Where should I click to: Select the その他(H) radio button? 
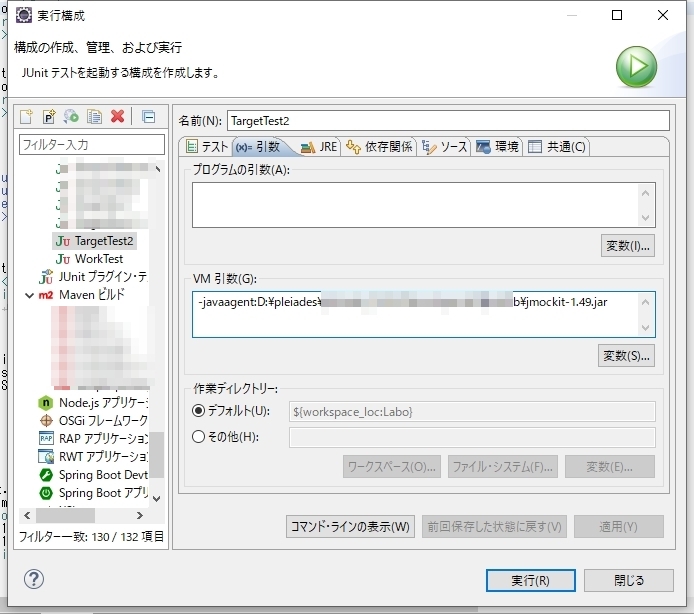(x=198, y=437)
